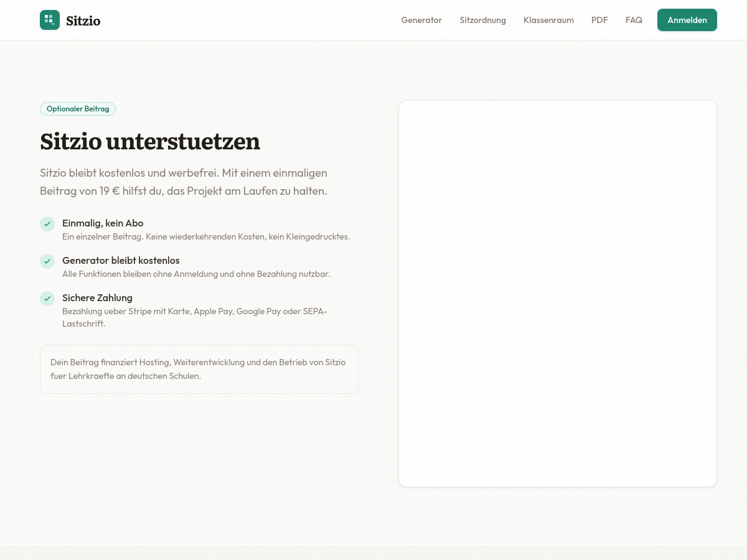Click the funding info box about Hosting
Image resolution: width=747 pixels, height=560 pixels.
(x=199, y=369)
